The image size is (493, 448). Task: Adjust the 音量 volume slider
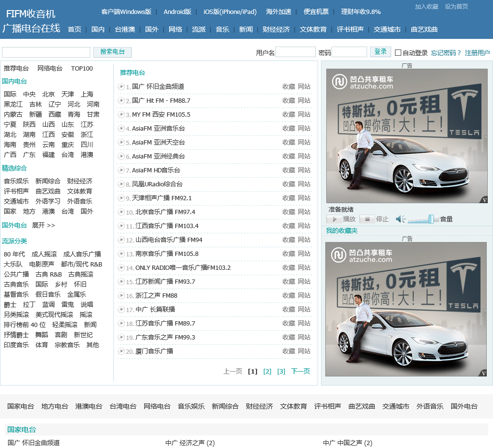431,219
